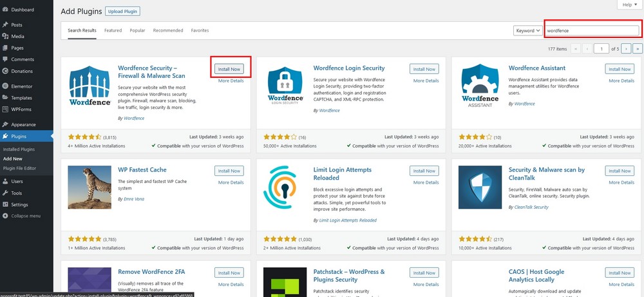
Task: Open the Patchstack – WordPress & Plugins Security title
Action: coord(349,276)
